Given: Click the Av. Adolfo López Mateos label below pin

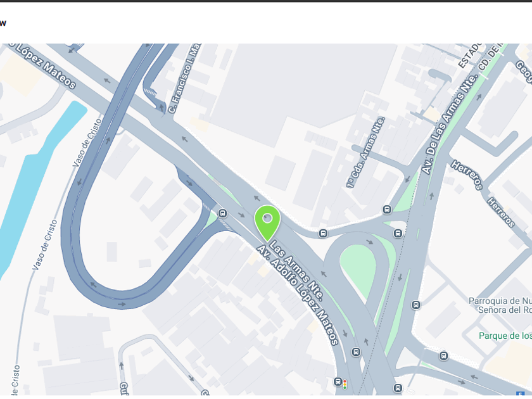Looking at the screenshot, I should pos(298,295).
